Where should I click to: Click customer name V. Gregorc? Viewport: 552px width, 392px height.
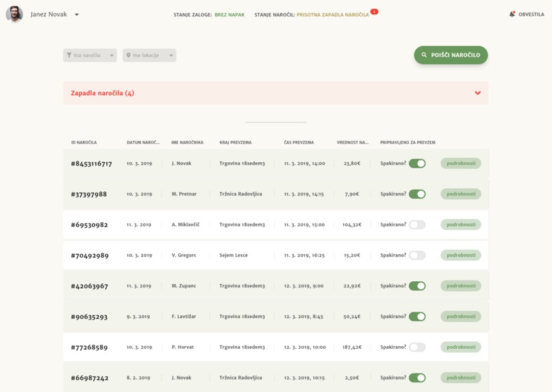[184, 255]
